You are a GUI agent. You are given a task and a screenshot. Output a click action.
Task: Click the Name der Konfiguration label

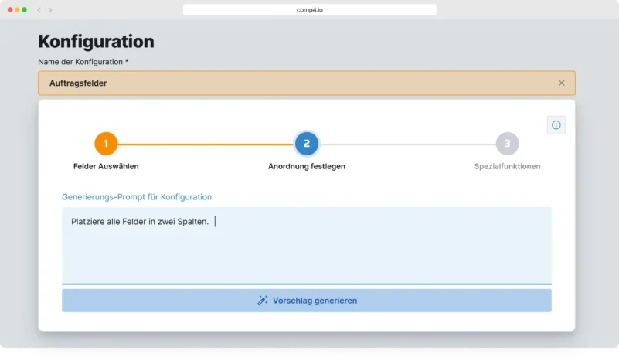pos(83,62)
